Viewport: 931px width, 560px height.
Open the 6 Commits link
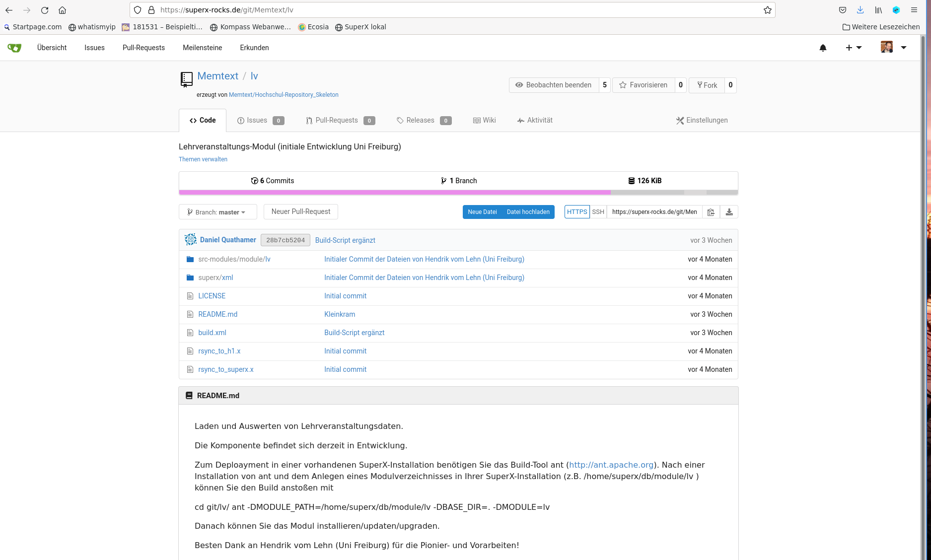click(273, 181)
